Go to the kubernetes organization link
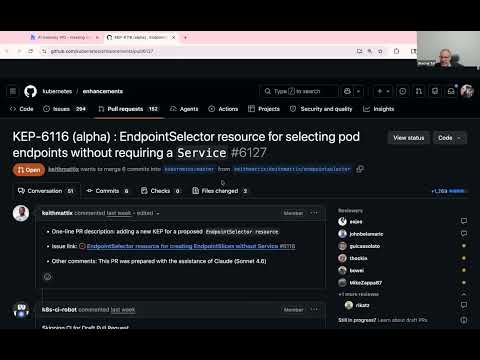480x360 pixels. pyautogui.click(x=57, y=91)
